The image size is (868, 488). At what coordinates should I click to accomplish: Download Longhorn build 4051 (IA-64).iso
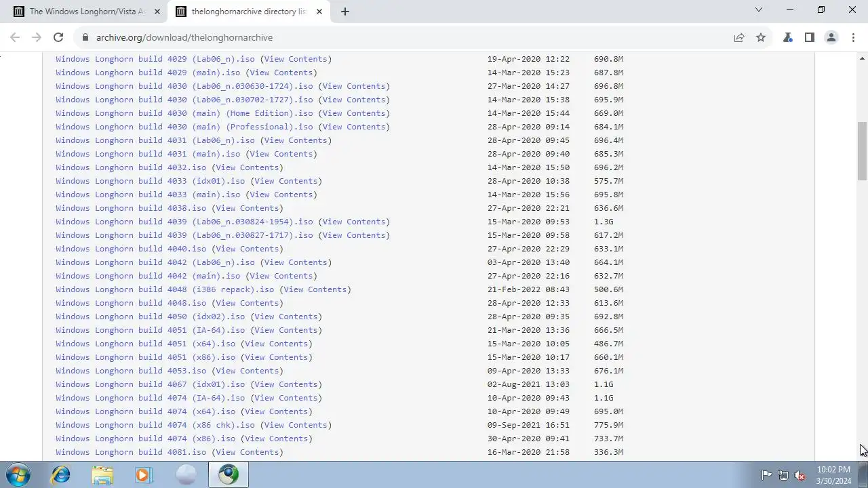pyautogui.click(x=151, y=330)
